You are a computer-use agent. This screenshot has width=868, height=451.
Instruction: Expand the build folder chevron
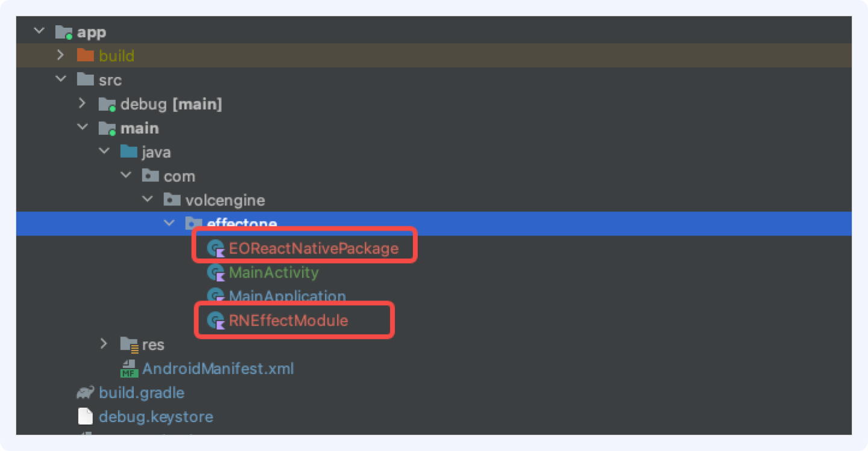(x=60, y=55)
